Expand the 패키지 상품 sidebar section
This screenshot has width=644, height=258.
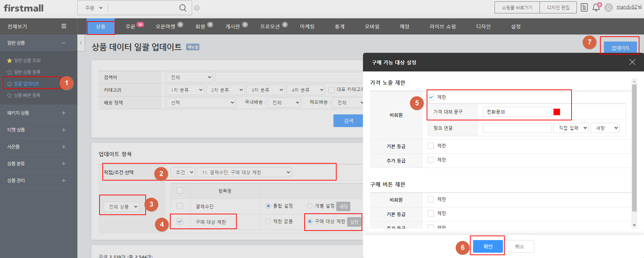(64, 113)
